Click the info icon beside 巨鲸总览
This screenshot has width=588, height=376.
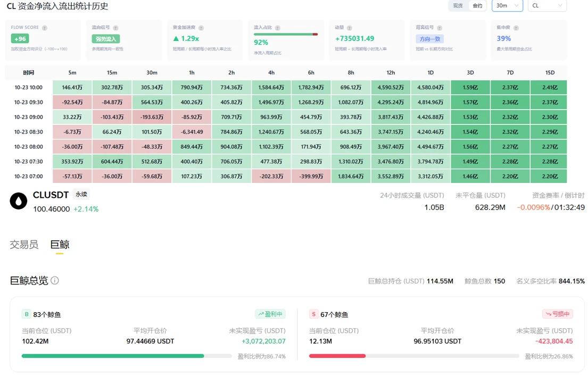pos(55,280)
